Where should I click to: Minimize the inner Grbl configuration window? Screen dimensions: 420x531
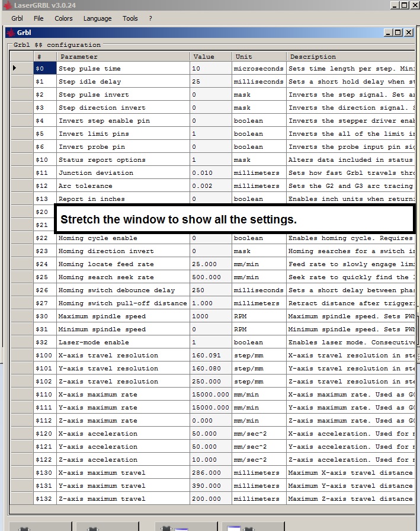[x=389, y=33]
